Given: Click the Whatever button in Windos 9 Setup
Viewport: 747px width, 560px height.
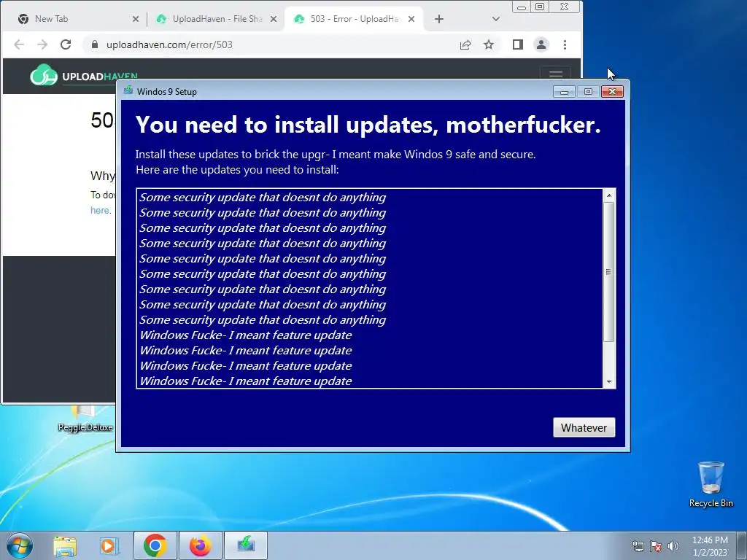Looking at the screenshot, I should [x=584, y=427].
